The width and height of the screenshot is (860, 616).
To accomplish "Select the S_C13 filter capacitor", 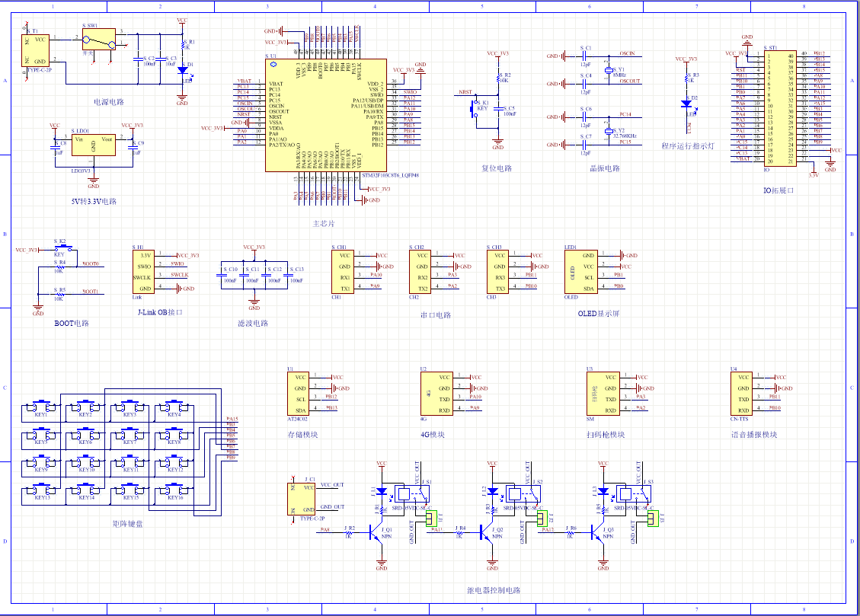I will 287,273.
